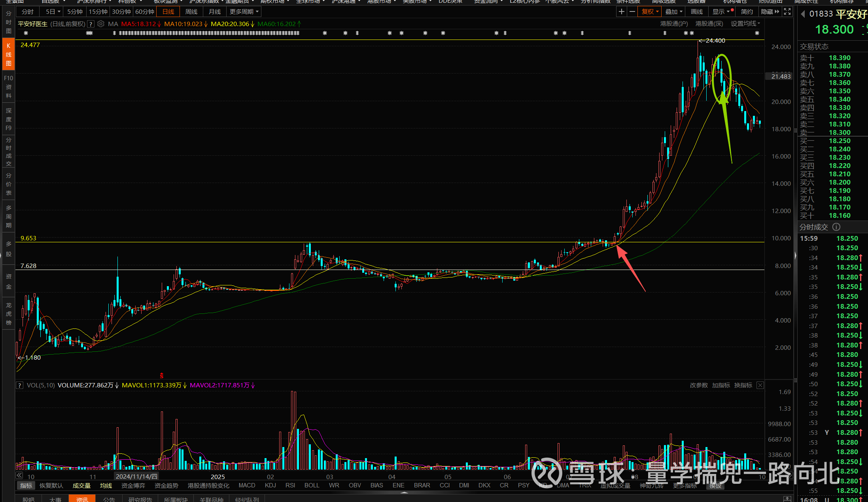Toggle full-screen chart icon
Screen dimensions: 868x502
click(x=787, y=11)
